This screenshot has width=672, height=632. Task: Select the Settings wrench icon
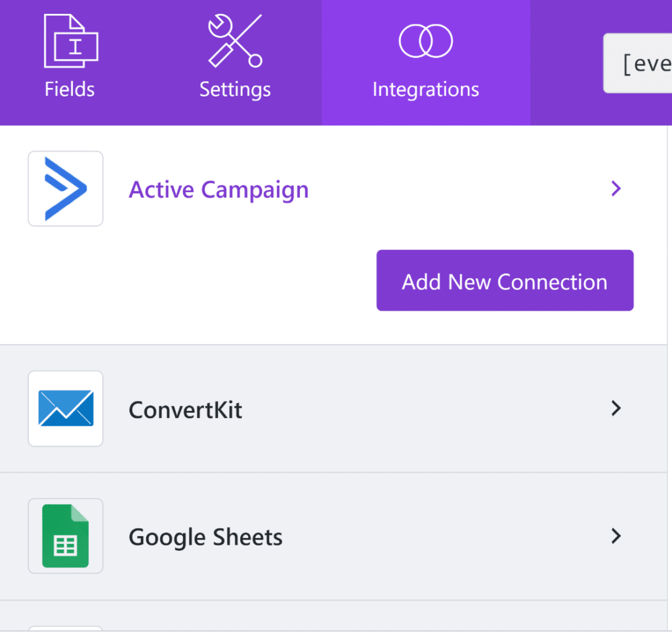pyautogui.click(x=235, y=41)
